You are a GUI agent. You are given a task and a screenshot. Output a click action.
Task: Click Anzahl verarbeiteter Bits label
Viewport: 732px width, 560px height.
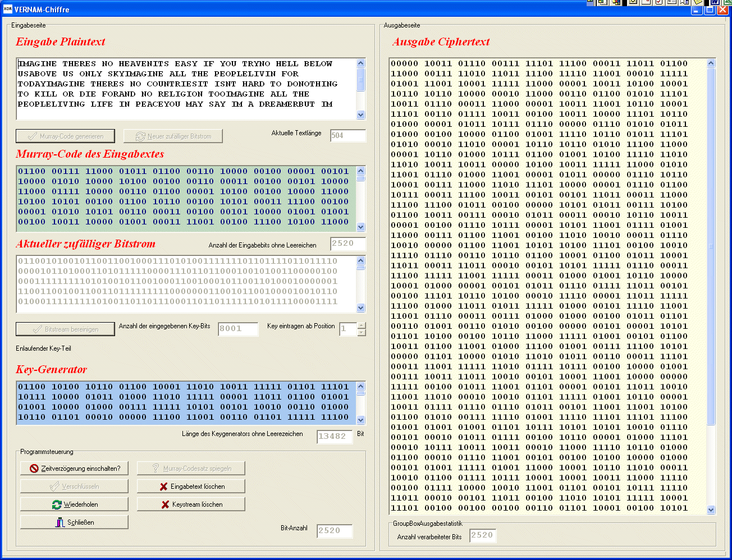point(429,537)
